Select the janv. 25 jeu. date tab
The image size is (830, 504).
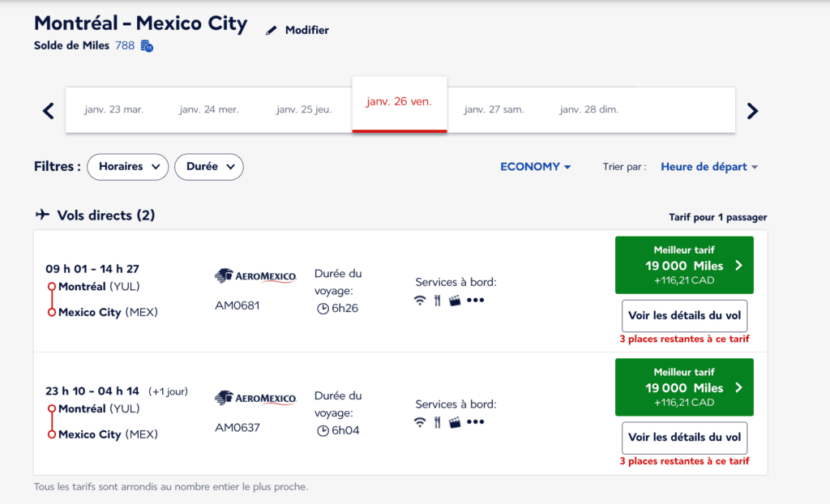coord(304,109)
